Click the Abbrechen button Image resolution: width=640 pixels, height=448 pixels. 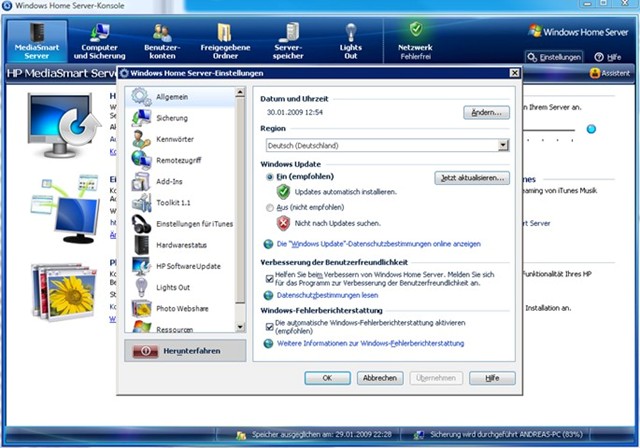tap(380, 378)
